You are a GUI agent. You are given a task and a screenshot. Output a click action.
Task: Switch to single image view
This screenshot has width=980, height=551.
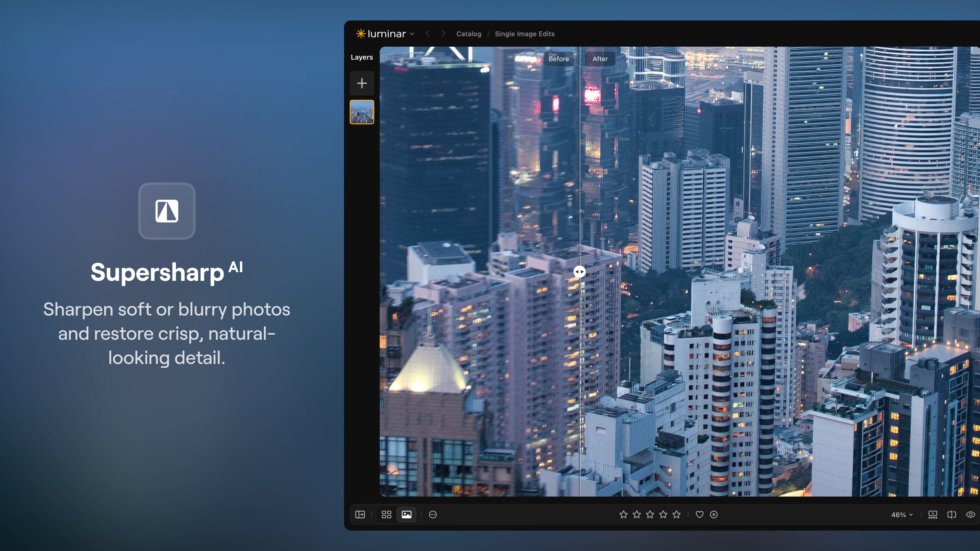pos(406,515)
